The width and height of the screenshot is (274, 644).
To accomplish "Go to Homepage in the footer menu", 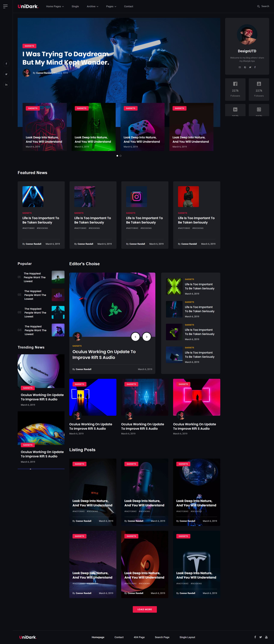I will coord(98,637).
